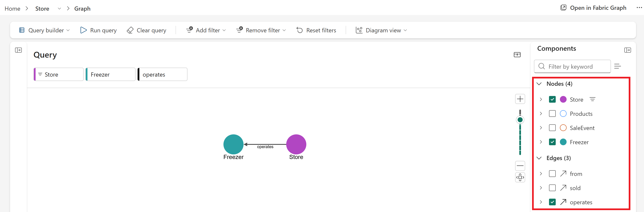Uncheck the Freezer node checkbox
644x212 pixels.
click(552, 142)
